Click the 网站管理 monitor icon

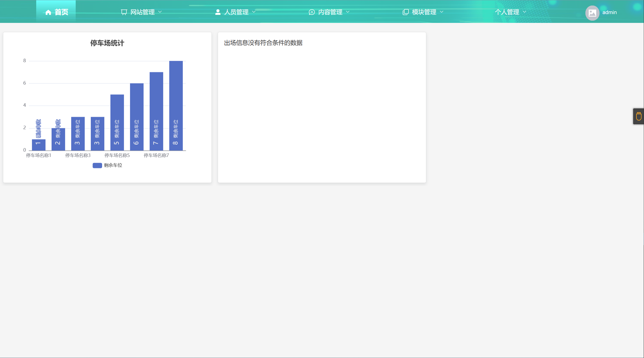click(x=124, y=12)
